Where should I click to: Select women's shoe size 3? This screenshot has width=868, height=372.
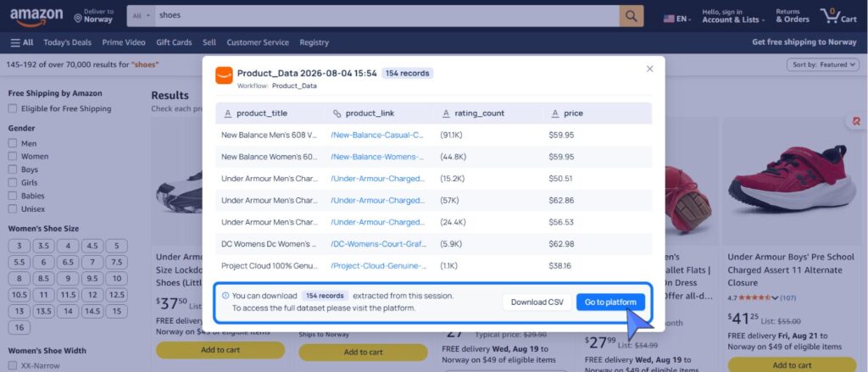point(19,247)
